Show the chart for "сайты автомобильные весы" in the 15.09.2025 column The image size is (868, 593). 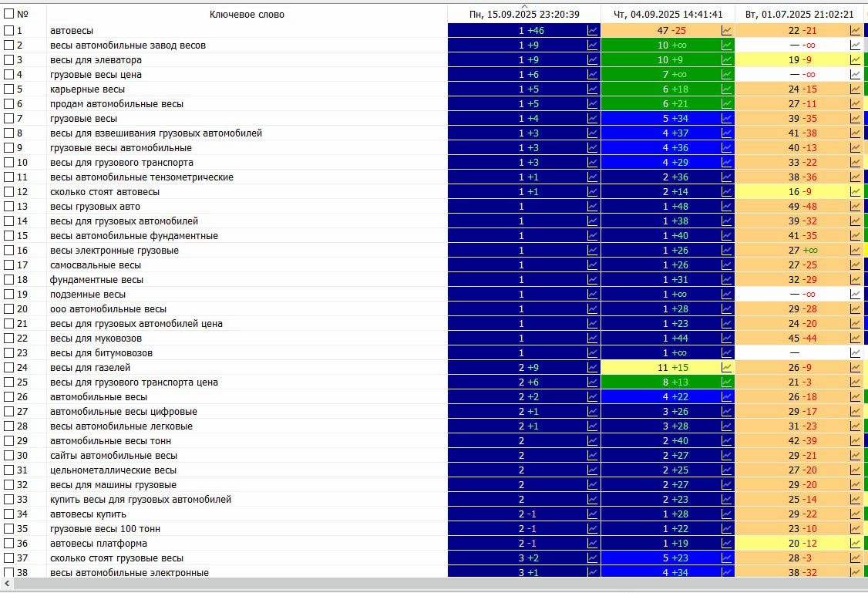pos(592,456)
